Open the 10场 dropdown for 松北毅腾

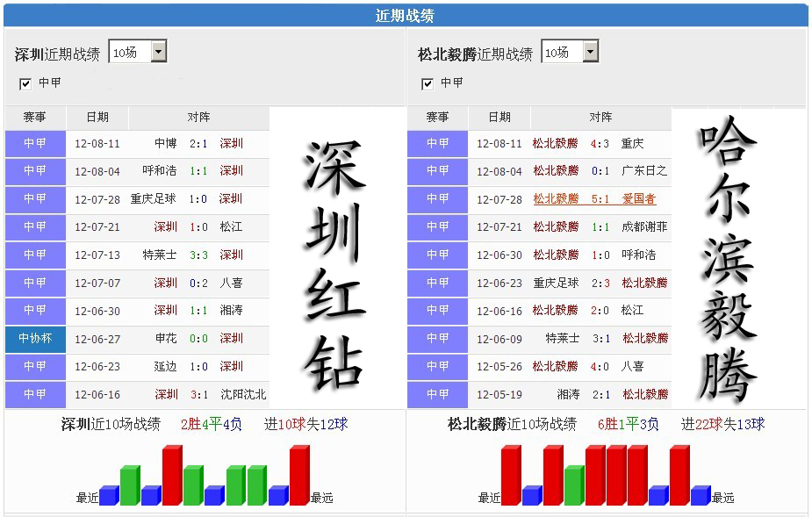tap(570, 52)
